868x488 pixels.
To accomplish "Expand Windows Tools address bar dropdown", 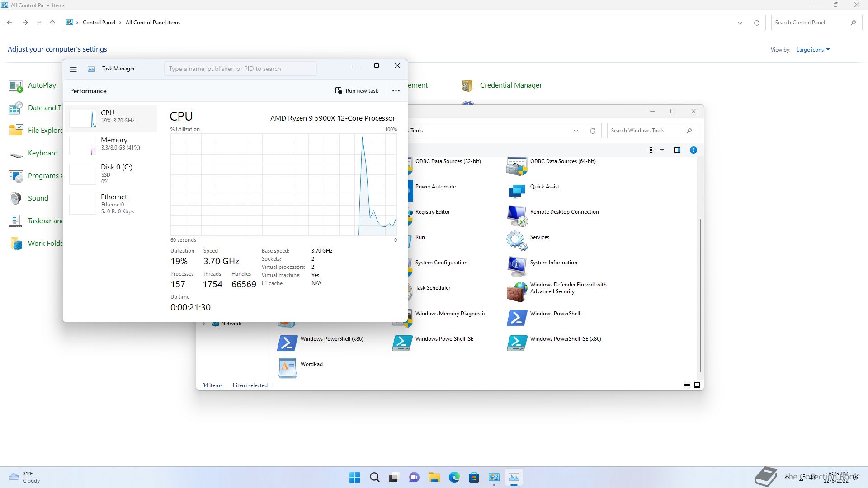I will (x=576, y=131).
